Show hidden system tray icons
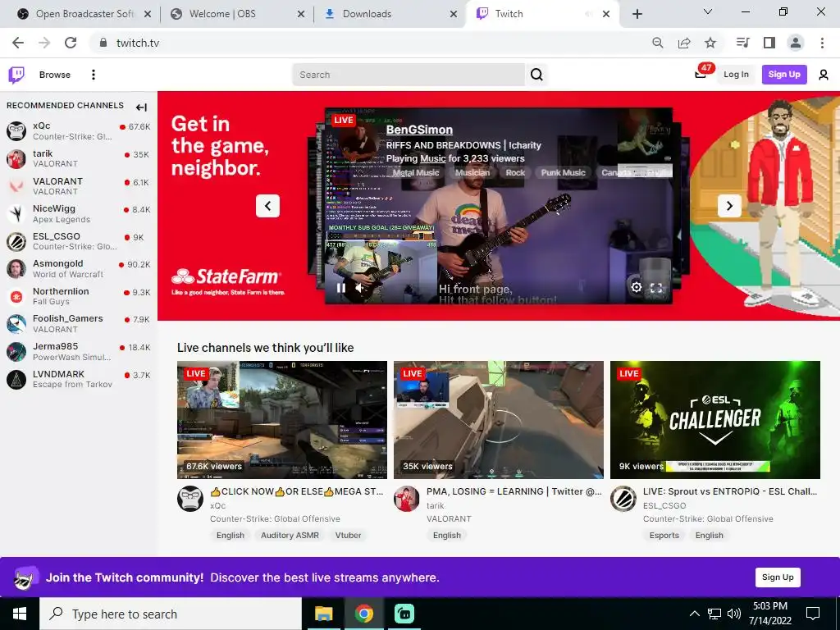This screenshot has height=630, width=840. (x=694, y=614)
